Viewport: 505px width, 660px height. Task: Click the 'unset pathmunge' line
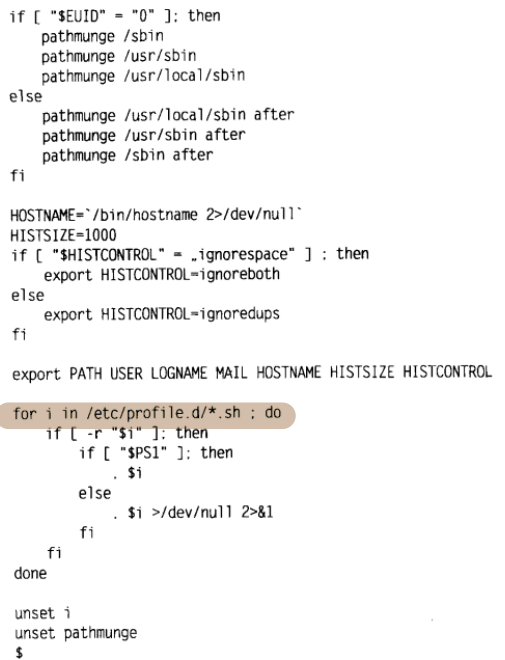point(76,633)
